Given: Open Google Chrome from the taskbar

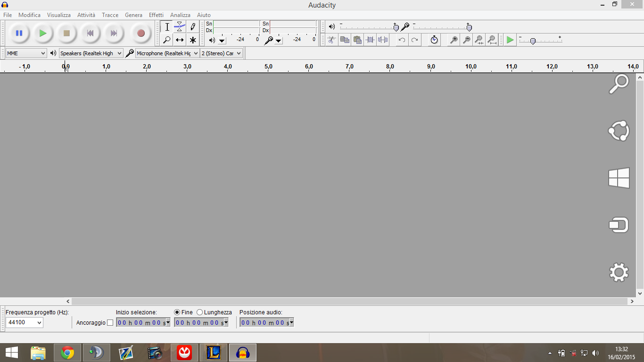Looking at the screenshot, I should (67, 353).
